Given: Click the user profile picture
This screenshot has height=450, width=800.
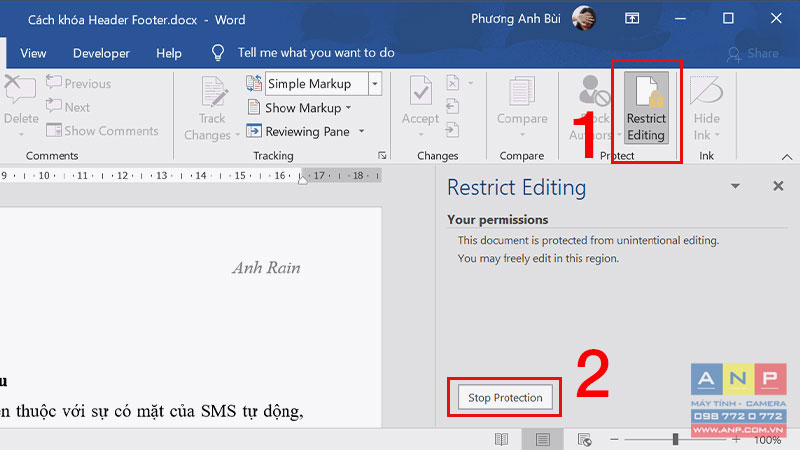Looking at the screenshot, I should point(584,18).
